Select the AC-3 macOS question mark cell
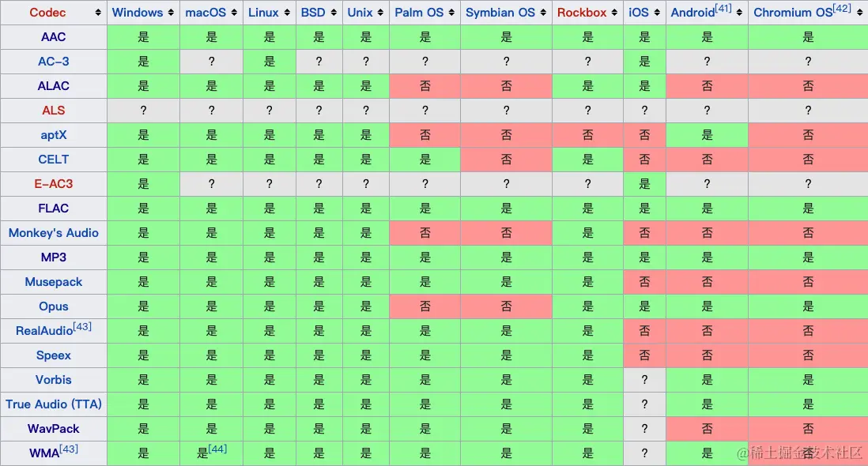This screenshot has width=868, height=466. pos(211,62)
